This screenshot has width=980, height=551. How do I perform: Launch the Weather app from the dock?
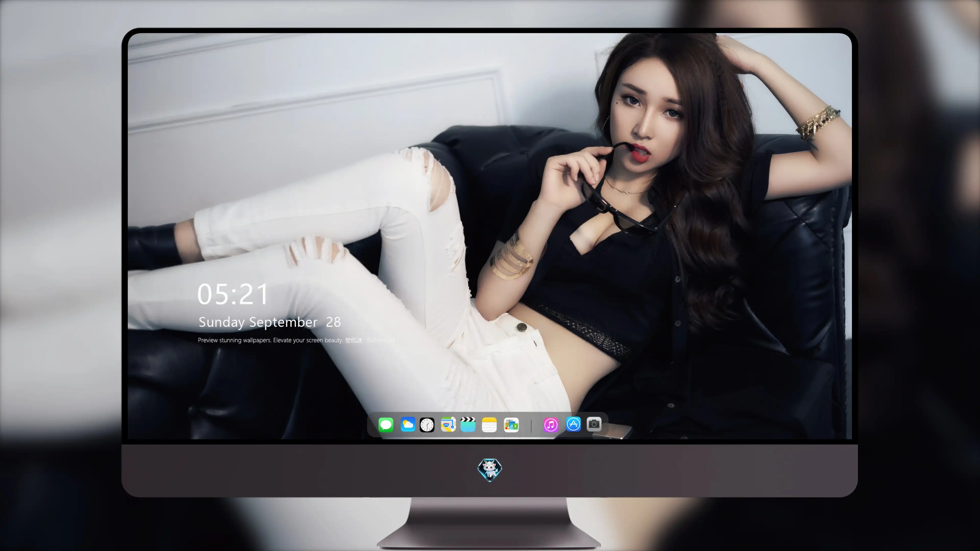(408, 424)
